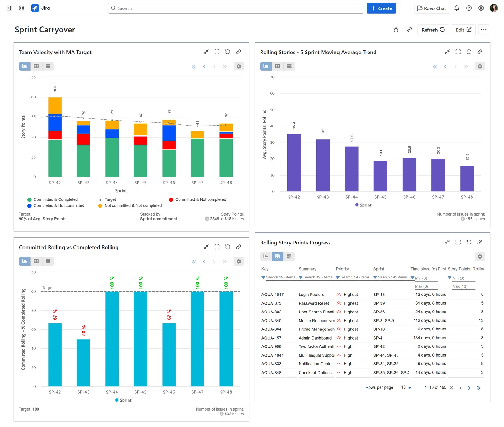Viewport: 504px width, 427px height.
Task: Toggle the sidebar panel icon
Action: pos(9,8)
